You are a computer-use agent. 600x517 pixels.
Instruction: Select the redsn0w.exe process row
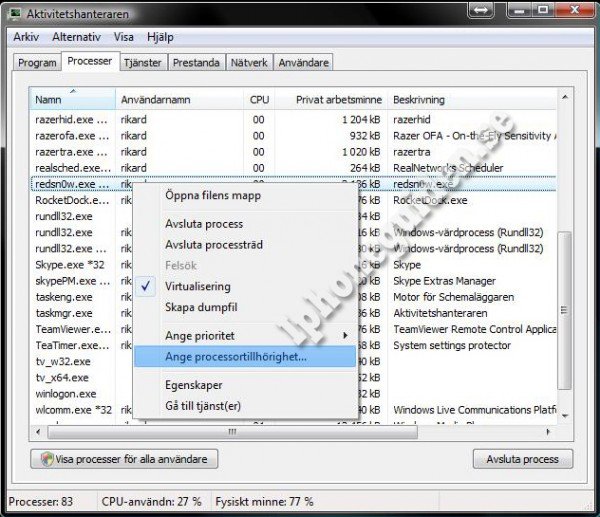pyautogui.click(x=293, y=184)
